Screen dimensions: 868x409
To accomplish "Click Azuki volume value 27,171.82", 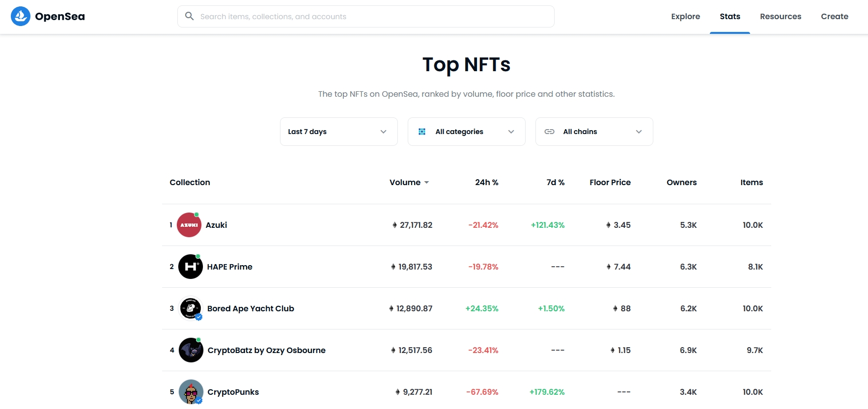I will pos(416,225).
